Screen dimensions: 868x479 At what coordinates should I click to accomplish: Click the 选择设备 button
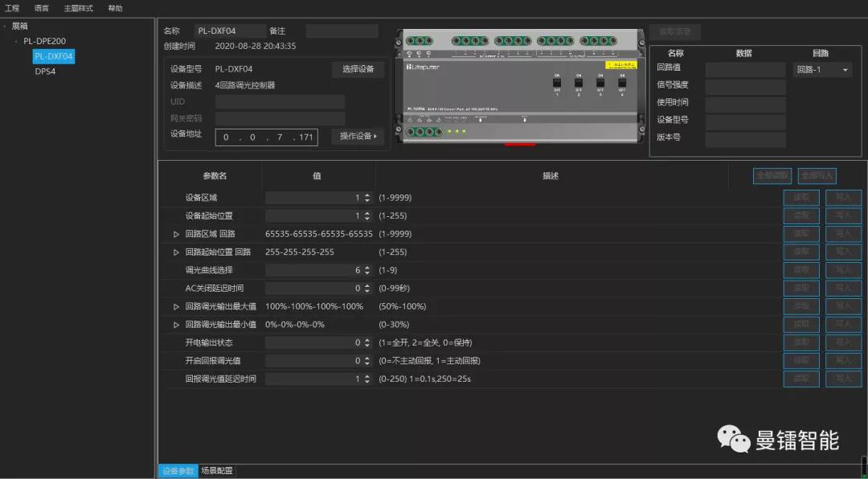(358, 69)
